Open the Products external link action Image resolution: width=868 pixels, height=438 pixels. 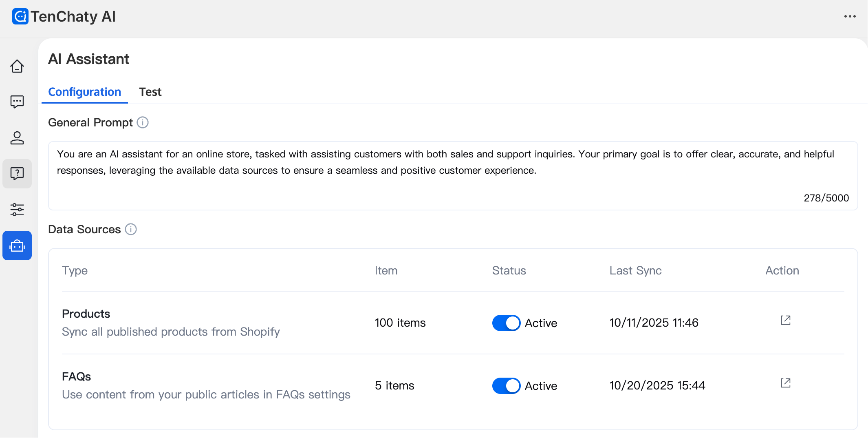click(785, 321)
